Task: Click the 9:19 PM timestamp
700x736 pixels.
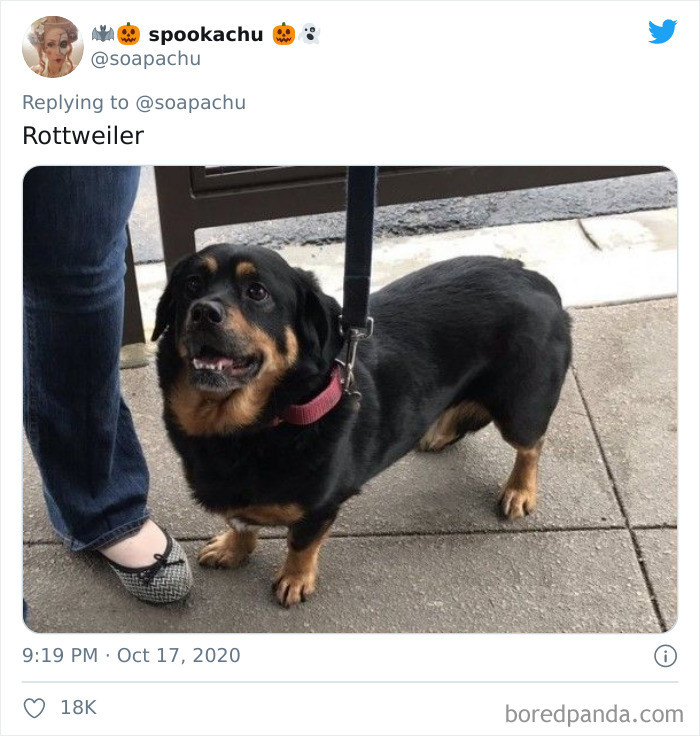Action: pos(60,655)
